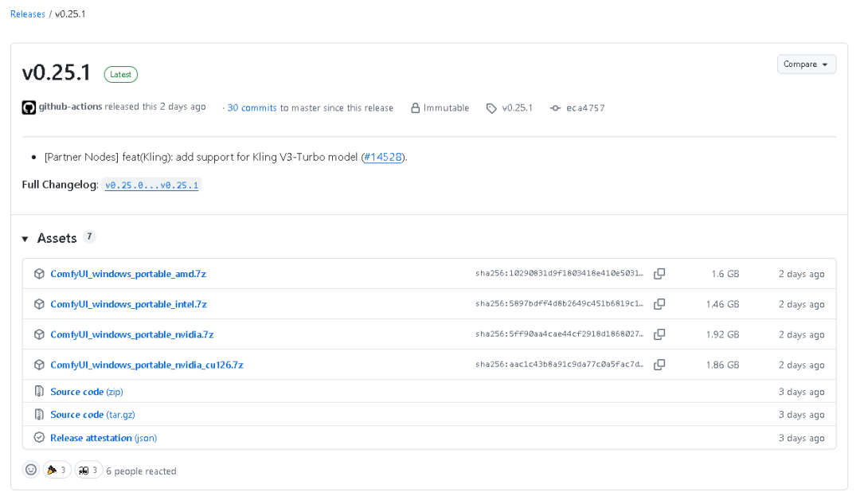Click the v0.25.1 release title
This screenshot has width=860, height=504.
pyautogui.click(x=56, y=73)
